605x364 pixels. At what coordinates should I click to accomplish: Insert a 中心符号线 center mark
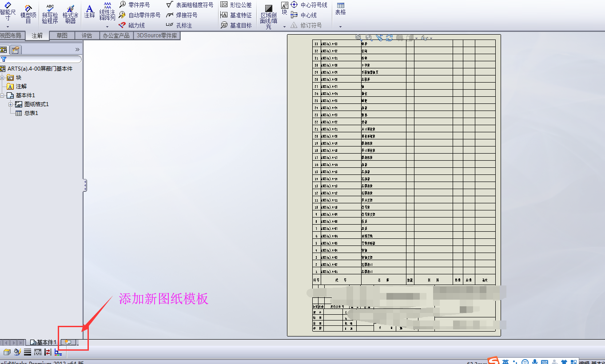coord(309,5)
